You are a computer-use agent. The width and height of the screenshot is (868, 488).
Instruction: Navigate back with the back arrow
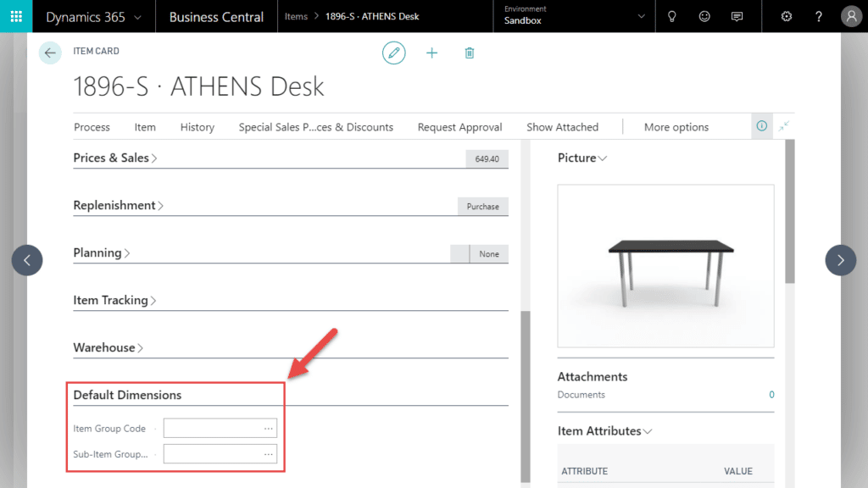tap(49, 53)
